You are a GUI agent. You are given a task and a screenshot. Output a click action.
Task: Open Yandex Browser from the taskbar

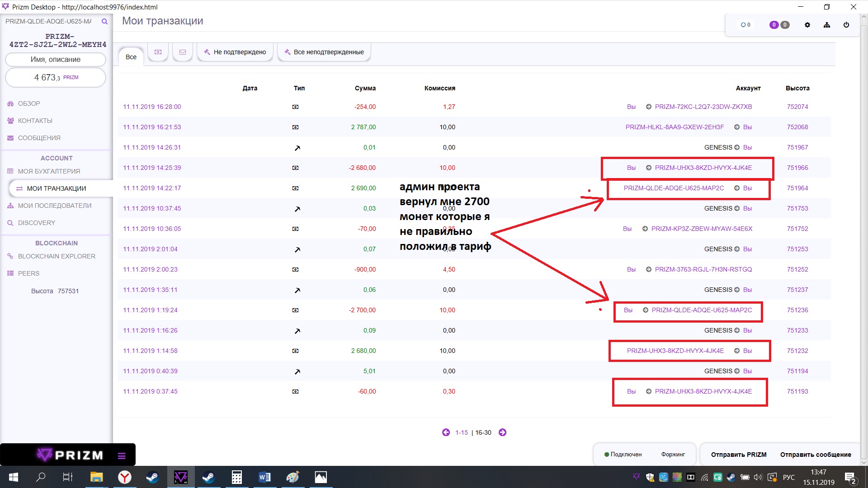point(124,477)
